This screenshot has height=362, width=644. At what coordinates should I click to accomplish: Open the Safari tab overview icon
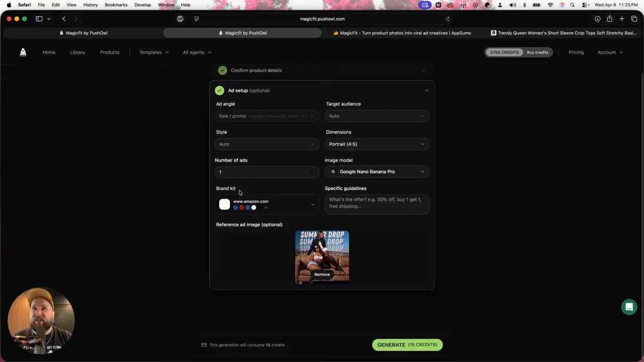(634, 19)
